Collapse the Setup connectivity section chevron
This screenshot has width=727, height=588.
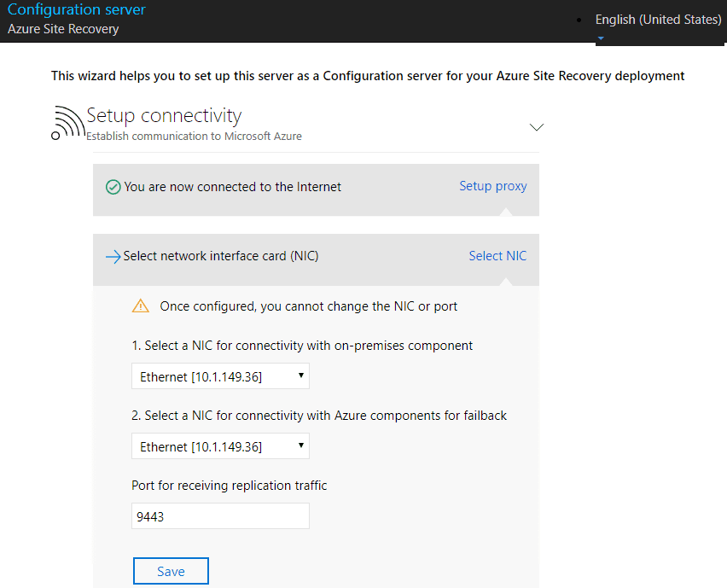(537, 127)
